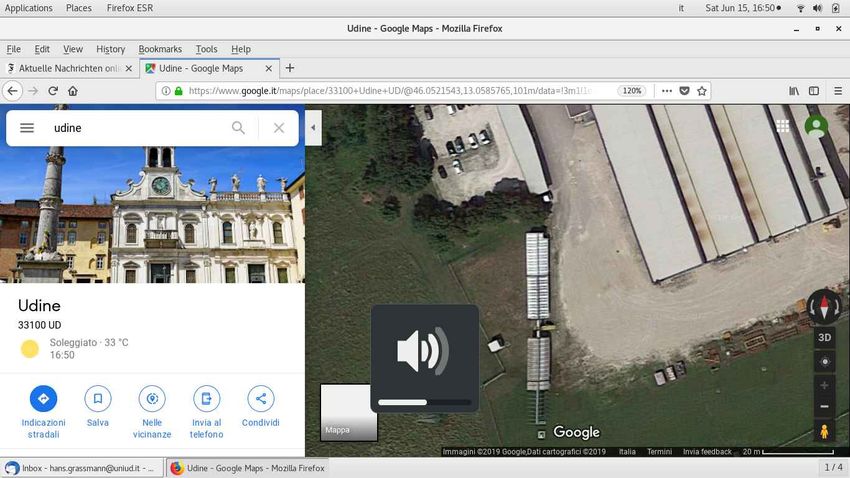This screenshot has height=478, width=850.
Task: Show site information icon in URL bar
Action: coord(166,91)
